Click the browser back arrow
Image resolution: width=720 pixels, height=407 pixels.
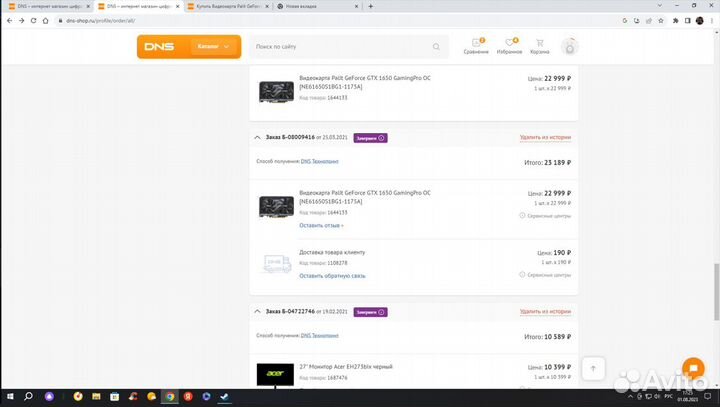[x=10, y=21]
